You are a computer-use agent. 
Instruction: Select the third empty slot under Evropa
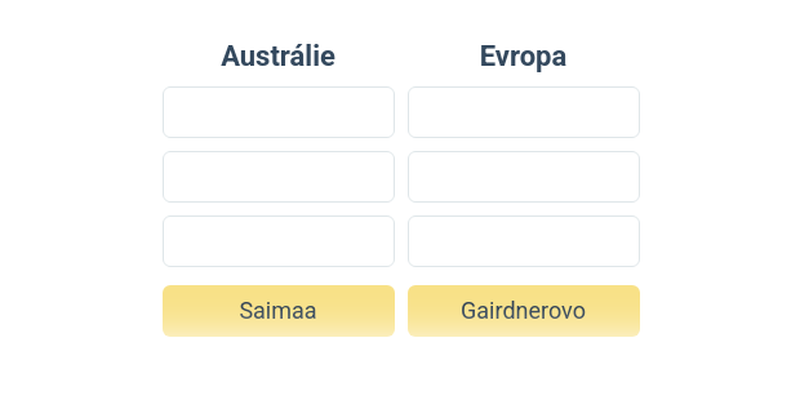(523, 241)
